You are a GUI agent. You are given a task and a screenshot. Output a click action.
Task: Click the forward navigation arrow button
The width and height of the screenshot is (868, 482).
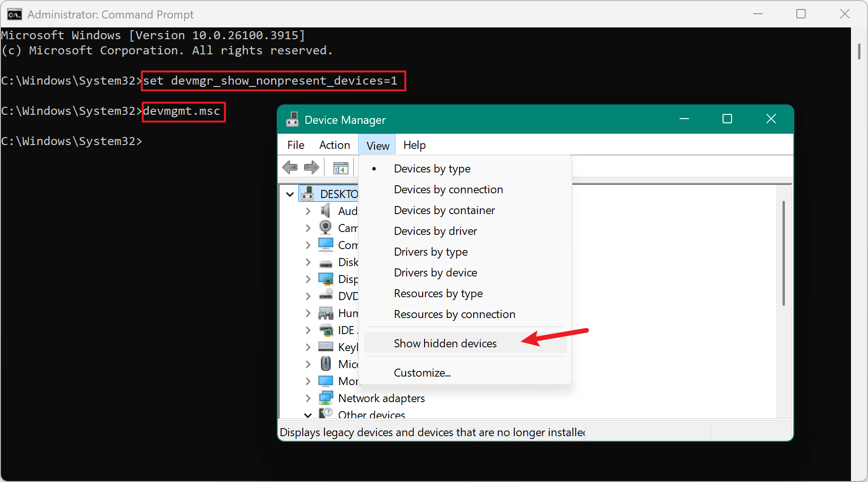(x=311, y=167)
